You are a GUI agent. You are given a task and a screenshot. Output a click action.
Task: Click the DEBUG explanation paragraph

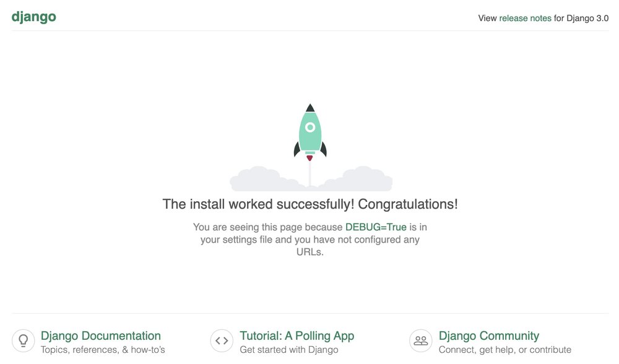pos(309,239)
